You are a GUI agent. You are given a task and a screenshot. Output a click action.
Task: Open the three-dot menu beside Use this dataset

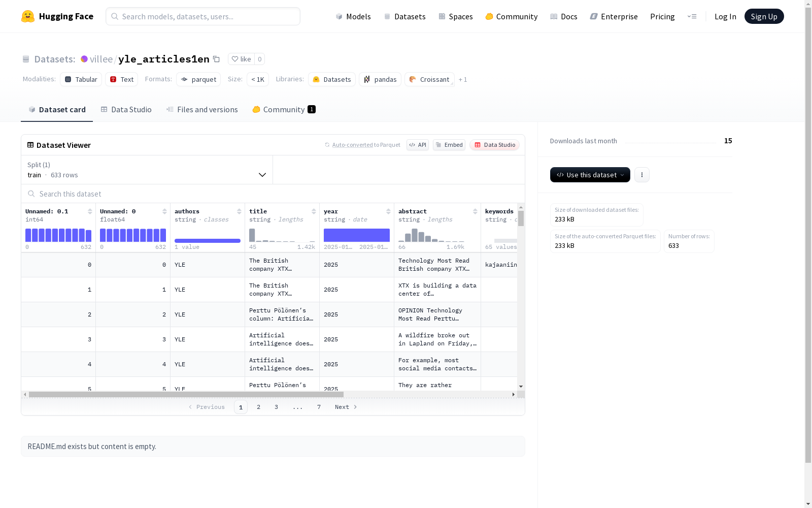[x=642, y=175]
